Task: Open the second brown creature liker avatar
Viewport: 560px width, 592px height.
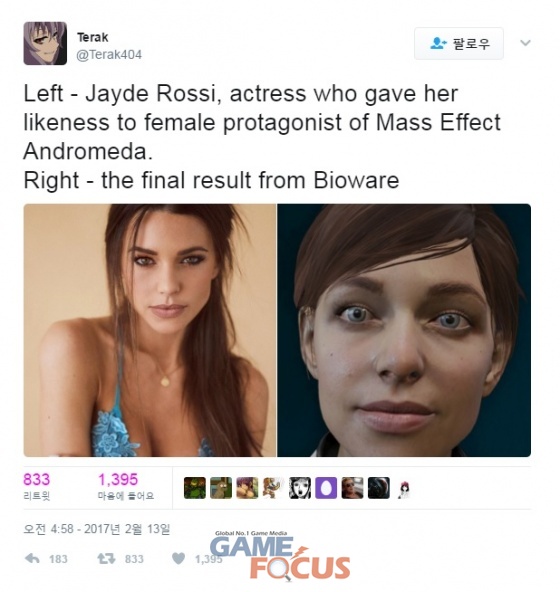Action: tap(221, 488)
